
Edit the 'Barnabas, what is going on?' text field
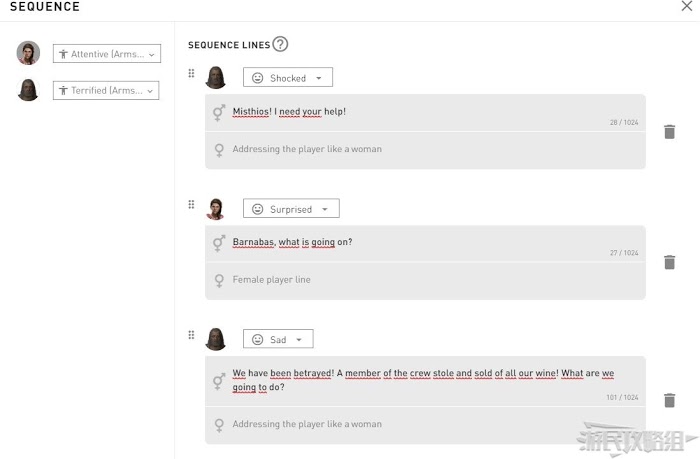coord(425,243)
